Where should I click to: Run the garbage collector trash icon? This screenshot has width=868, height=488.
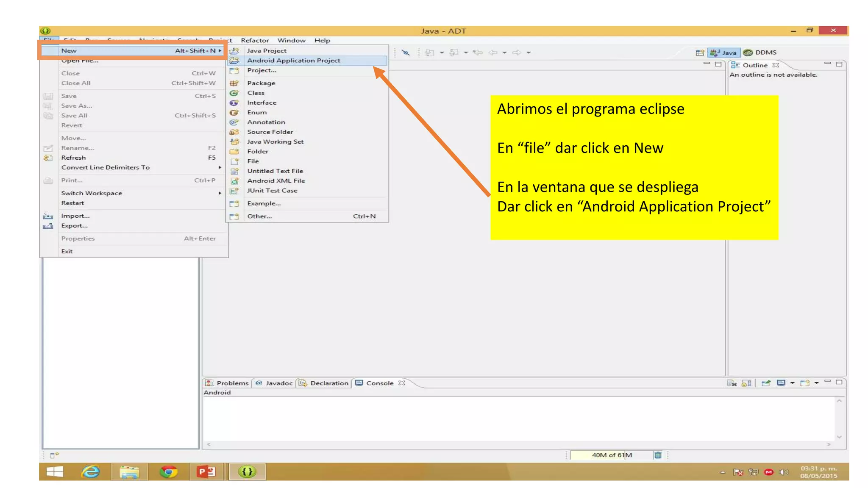click(x=658, y=455)
